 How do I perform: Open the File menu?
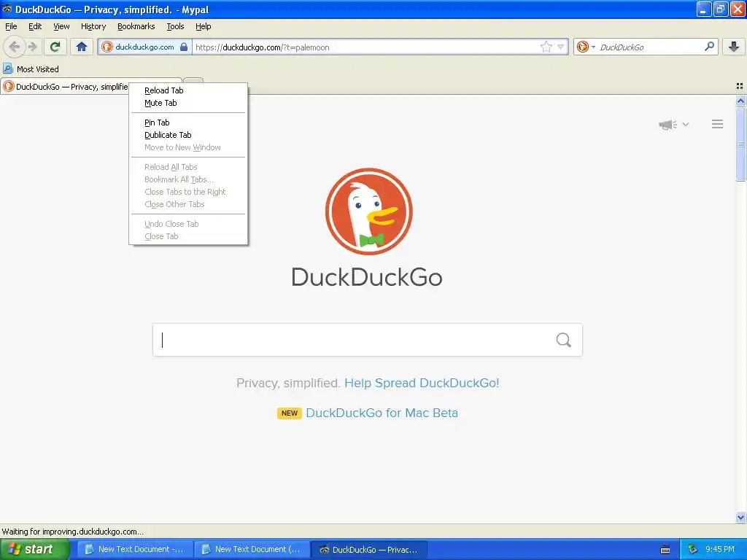[11, 26]
